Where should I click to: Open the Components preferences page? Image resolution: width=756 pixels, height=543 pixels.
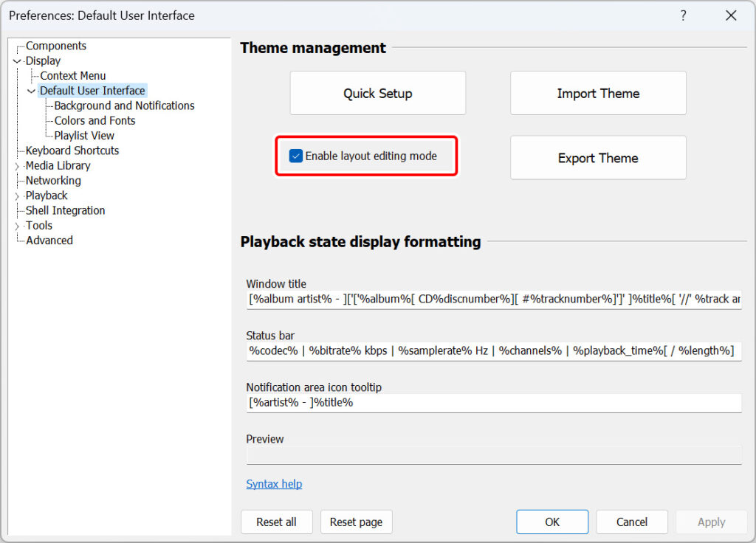point(55,46)
